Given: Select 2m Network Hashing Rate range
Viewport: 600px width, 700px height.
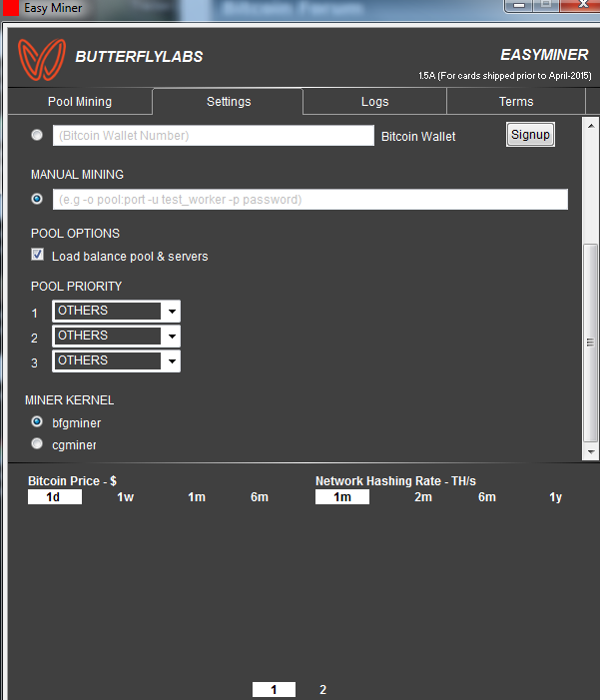Looking at the screenshot, I should click(422, 497).
